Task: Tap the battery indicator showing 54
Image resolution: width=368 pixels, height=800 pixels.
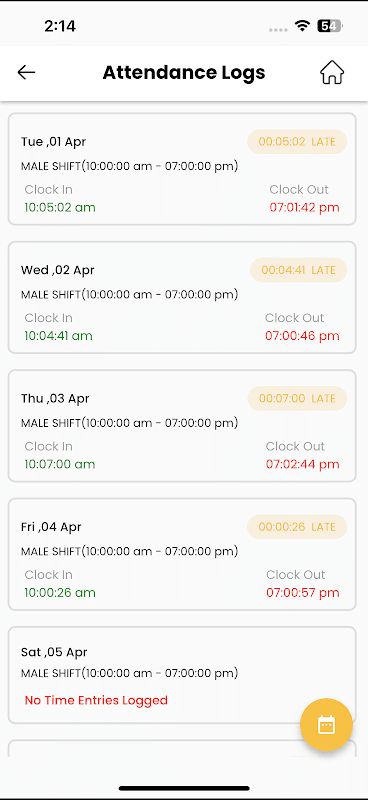Action: 330,26
